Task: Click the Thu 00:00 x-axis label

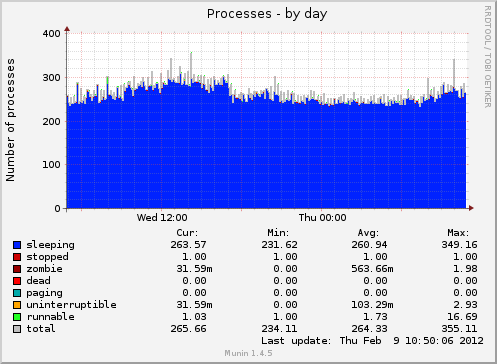Action: point(322,218)
